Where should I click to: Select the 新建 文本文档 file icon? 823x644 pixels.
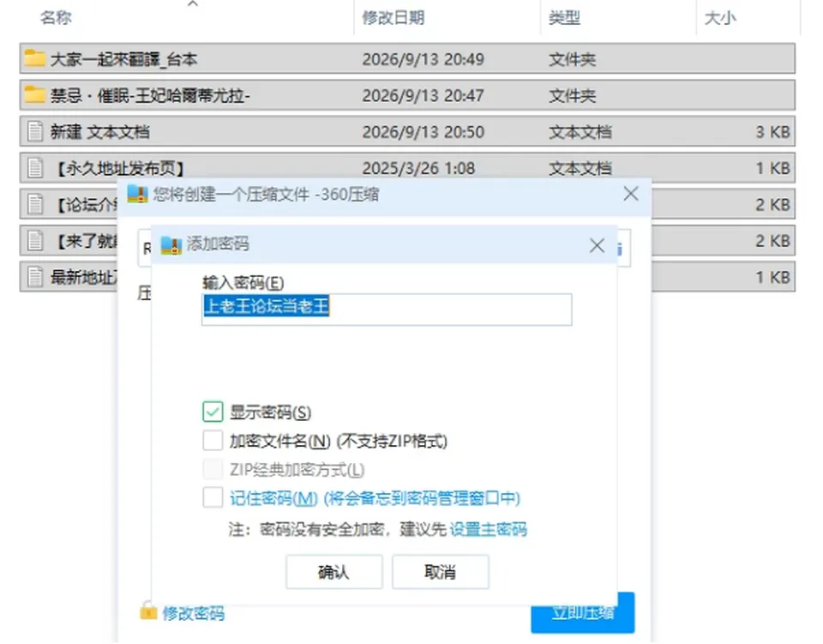35,131
